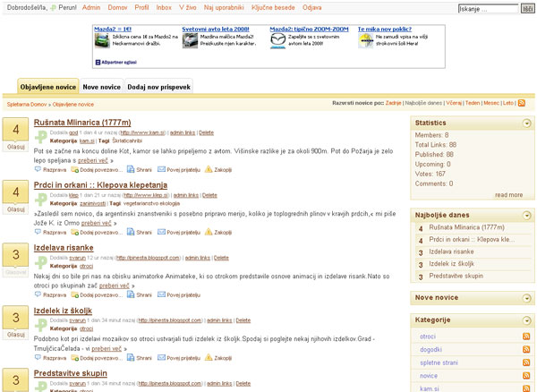The width and height of the screenshot is (537, 392).
Task: Open Razprava for Izdelava risanke story
Action: [51, 294]
